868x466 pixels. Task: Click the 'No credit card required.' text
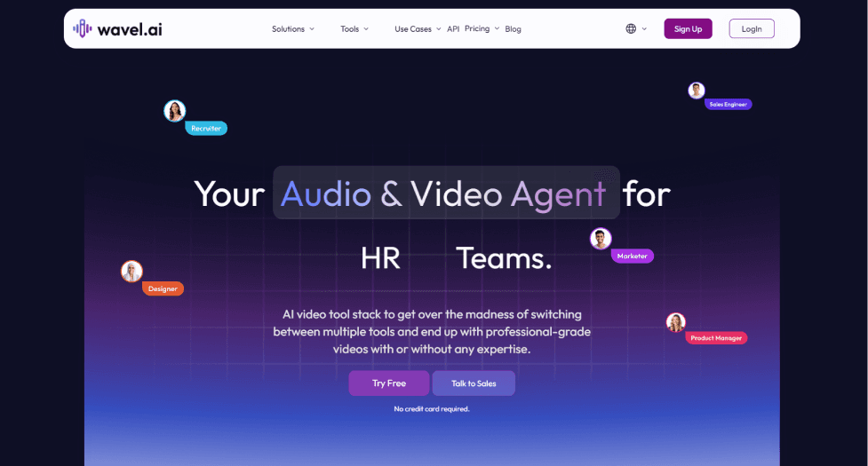(432, 409)
